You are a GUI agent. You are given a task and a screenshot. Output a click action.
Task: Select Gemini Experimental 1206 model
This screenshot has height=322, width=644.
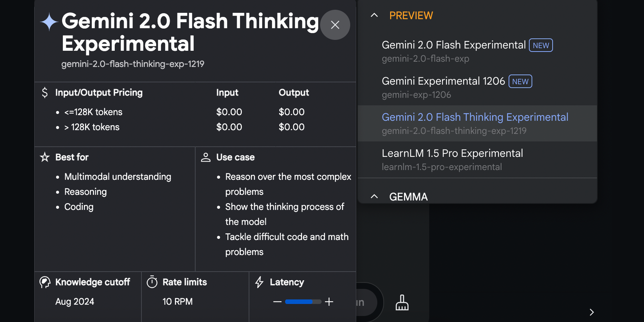[443, 81]
